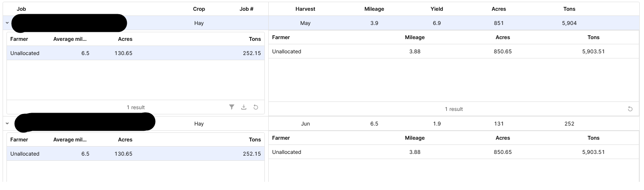Click the 131 acres cell in Jun row
644x190 pixels.
499,124
